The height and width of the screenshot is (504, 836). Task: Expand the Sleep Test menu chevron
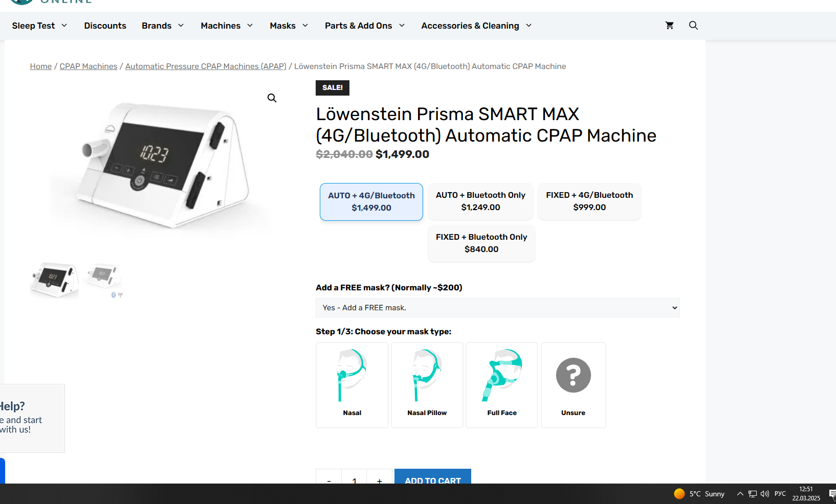(64, 26)
